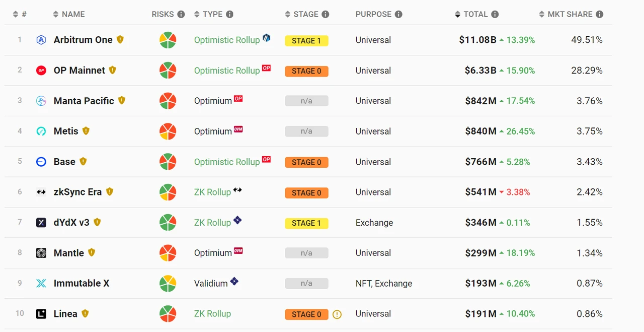Click the Manta Pacific project logo
This screenshot has height=332, width=644.
pos(41,101)
